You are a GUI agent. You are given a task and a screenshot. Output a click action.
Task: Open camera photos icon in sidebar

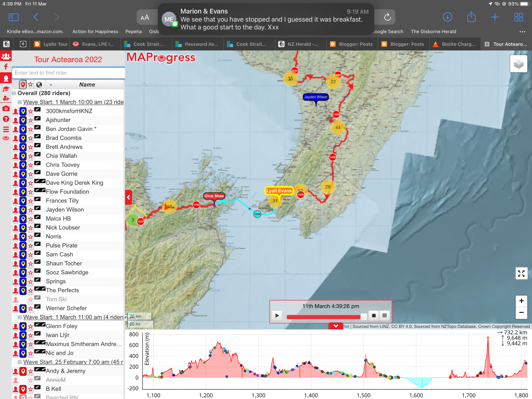coord(6,109)
